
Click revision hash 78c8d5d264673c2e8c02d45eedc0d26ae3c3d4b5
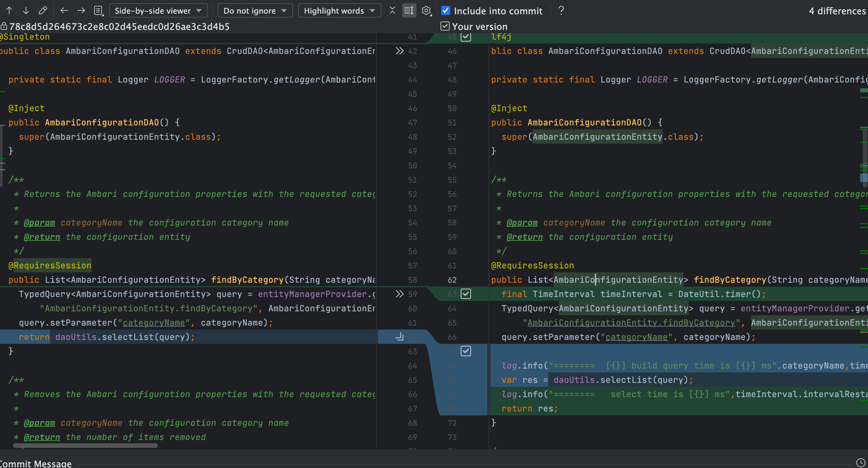(x=119, y=26)
